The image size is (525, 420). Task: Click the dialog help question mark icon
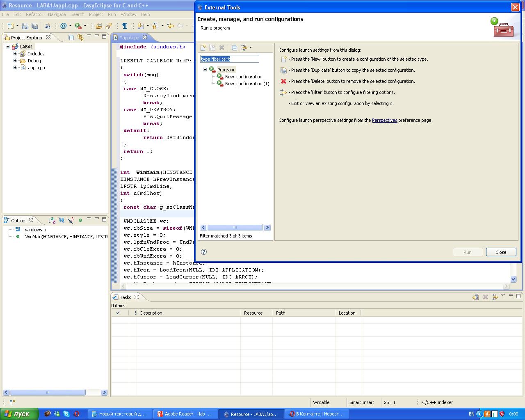pyautogui.click(x=204, y=252)
